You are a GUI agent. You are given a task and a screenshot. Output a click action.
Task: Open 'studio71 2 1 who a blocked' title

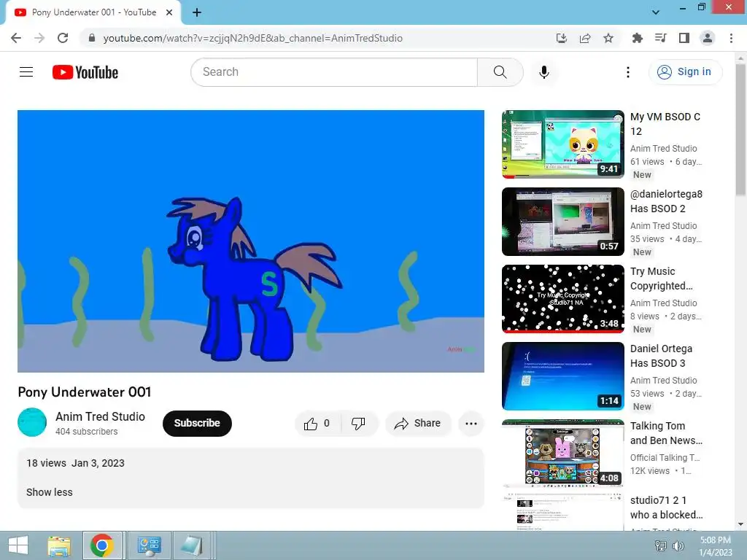click(x=666, y=507)
